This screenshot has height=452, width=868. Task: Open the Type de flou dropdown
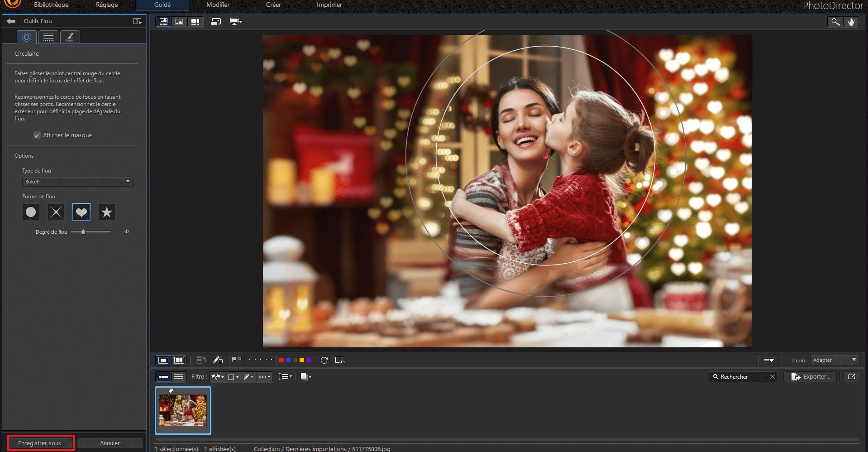point(77,181)
